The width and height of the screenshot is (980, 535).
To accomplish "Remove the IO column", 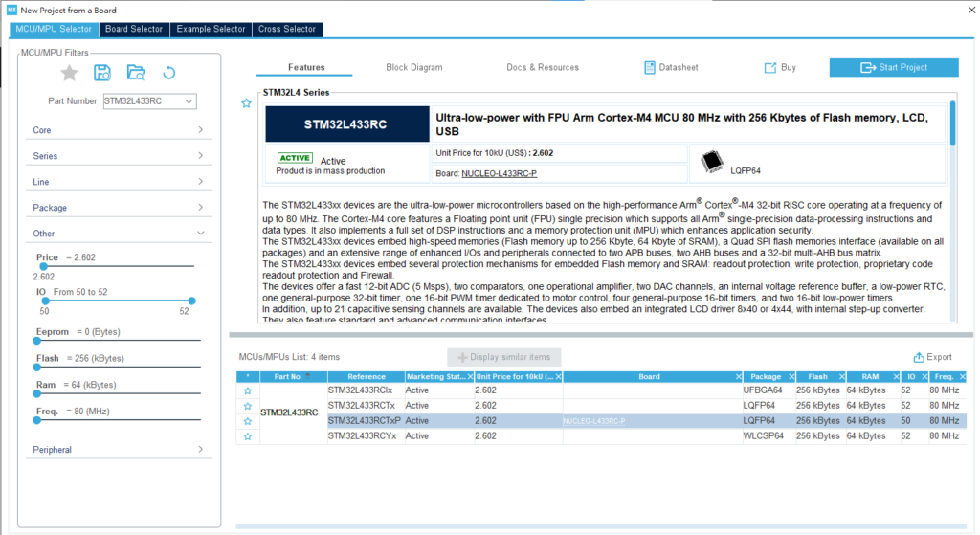I will 924,377.
